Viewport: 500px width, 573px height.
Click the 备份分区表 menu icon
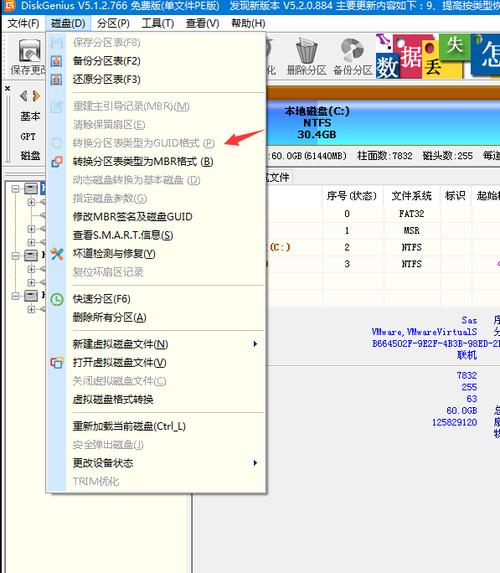click(x=56, y=61)
